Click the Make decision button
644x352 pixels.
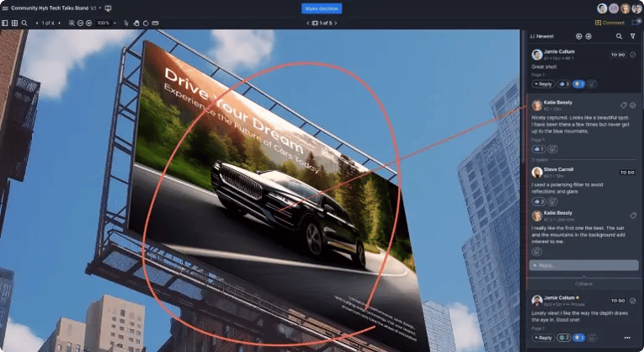(322, 8)
